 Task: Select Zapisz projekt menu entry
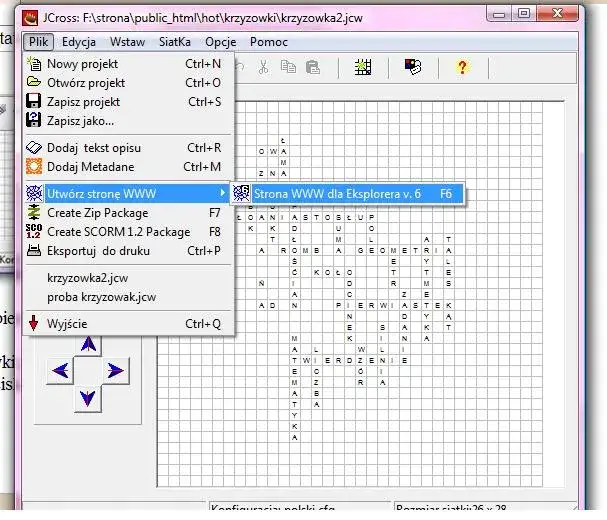128,102
